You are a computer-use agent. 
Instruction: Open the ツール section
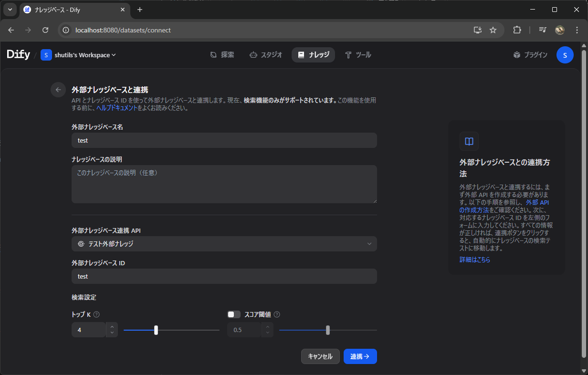349,54
